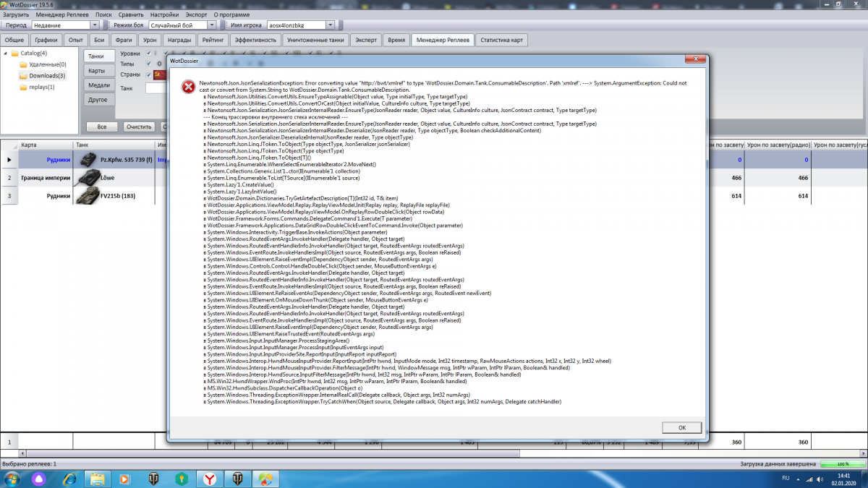Sort by the Карта column header
This screenshot has width=868, height=488.
(46, 145)
